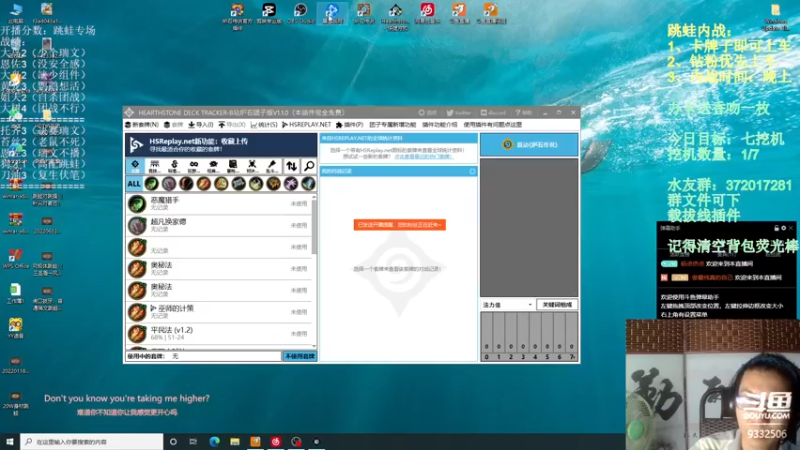Open options gear in title bar
800x450 pixels.
[428, 113]
